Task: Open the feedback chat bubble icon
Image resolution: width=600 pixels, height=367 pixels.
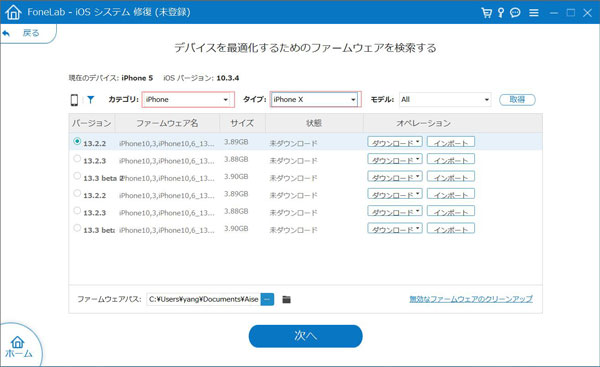Action: 515,13
